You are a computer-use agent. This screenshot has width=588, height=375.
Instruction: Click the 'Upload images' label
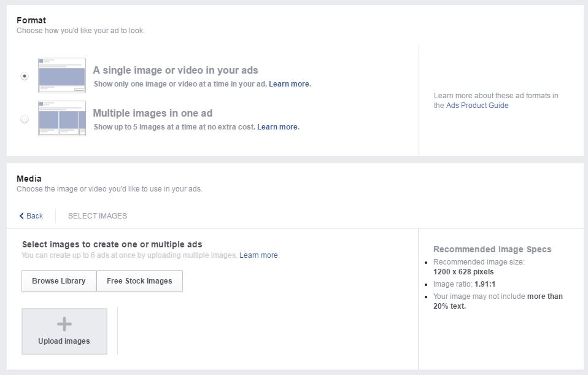click(64, 341)
